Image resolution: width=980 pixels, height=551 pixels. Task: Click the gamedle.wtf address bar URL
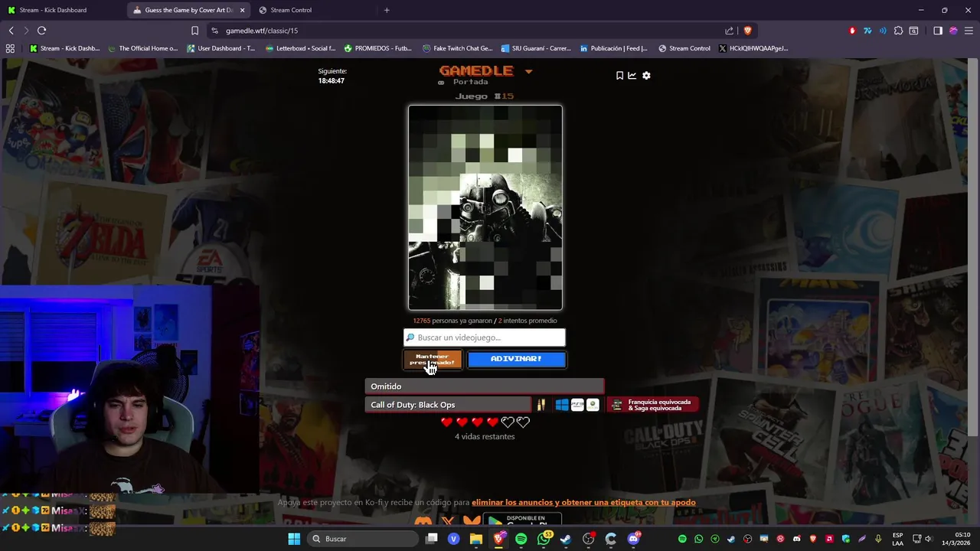pos(262,31)
